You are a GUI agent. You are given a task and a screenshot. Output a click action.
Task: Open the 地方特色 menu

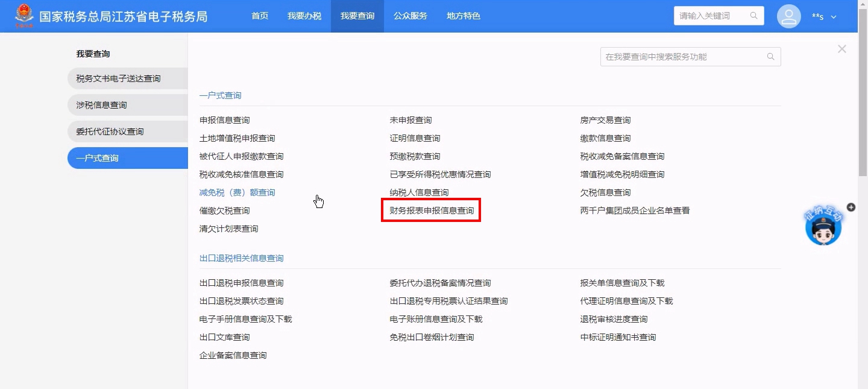[464, 16]
